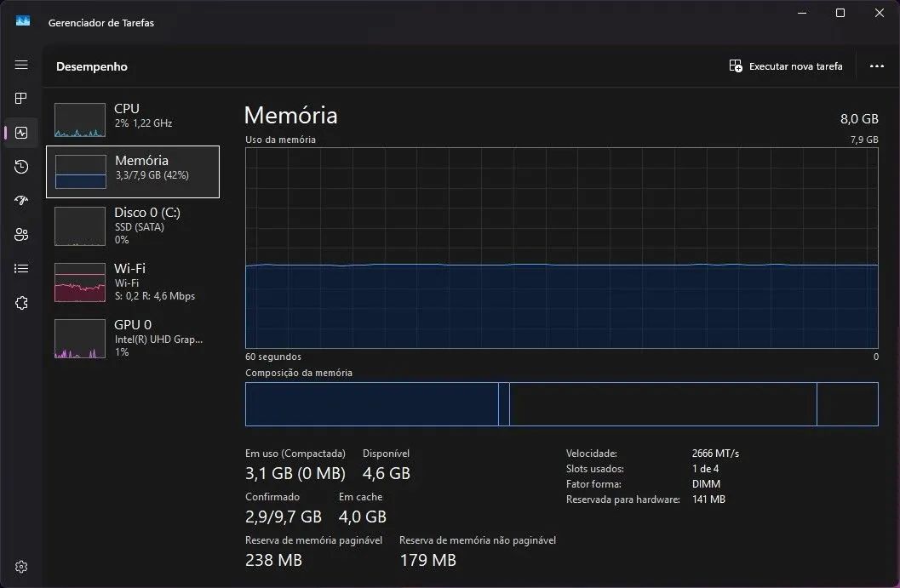Open the Services panel icon
This screenshot has width=900, height=588.
(20, 302)
